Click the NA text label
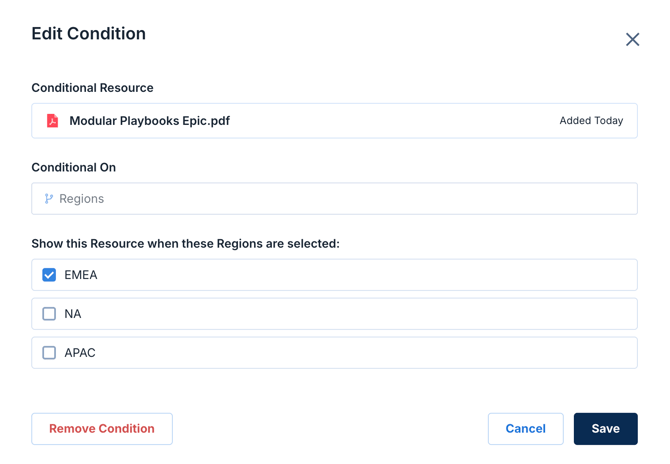Viewport: 670px width, 464px height. [x=73, y=314]
